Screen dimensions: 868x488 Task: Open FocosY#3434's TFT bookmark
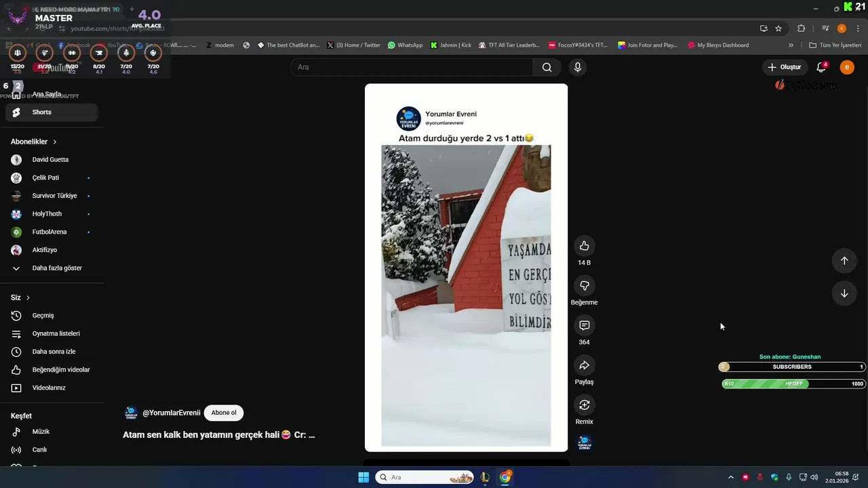[x=578, y=45]
